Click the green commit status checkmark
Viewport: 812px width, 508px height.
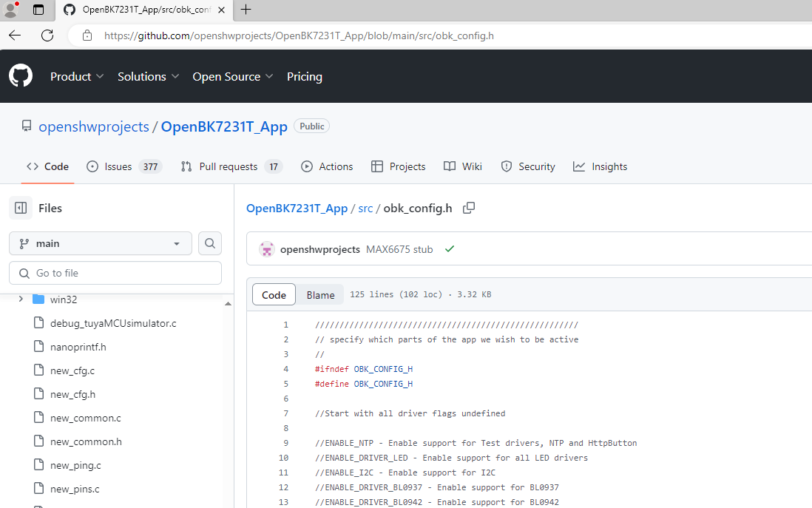(450, 249)
